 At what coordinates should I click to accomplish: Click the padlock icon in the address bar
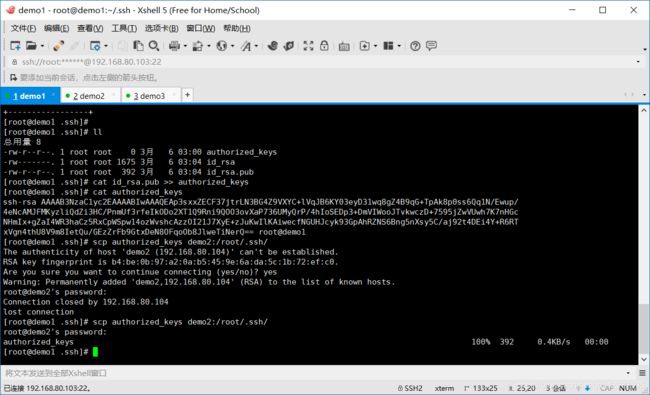tap(15, 62)
